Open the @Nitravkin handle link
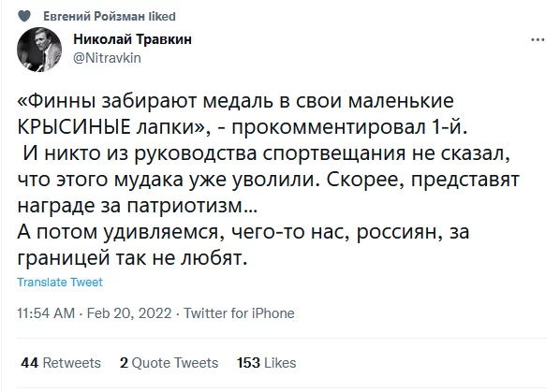 pyautogui.click(x=107, y=58)
